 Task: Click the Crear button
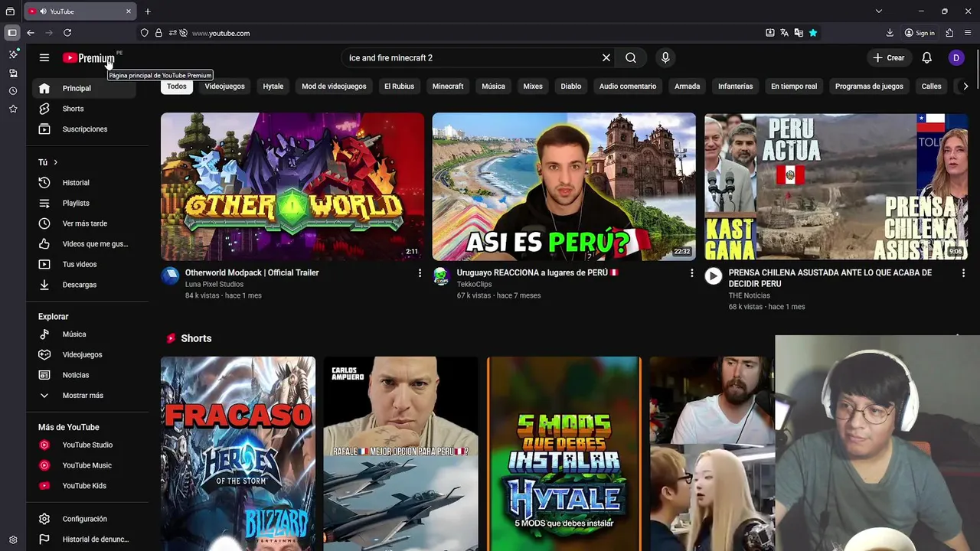889,57
